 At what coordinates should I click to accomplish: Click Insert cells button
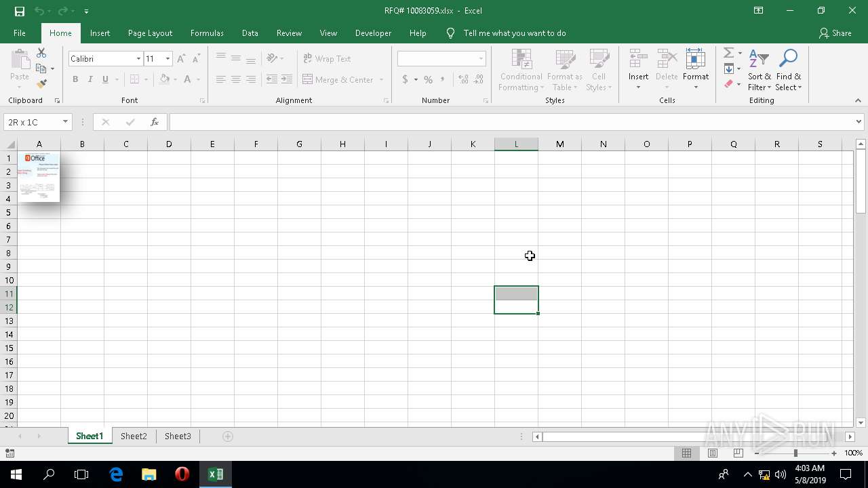click(x=638, y=70)
